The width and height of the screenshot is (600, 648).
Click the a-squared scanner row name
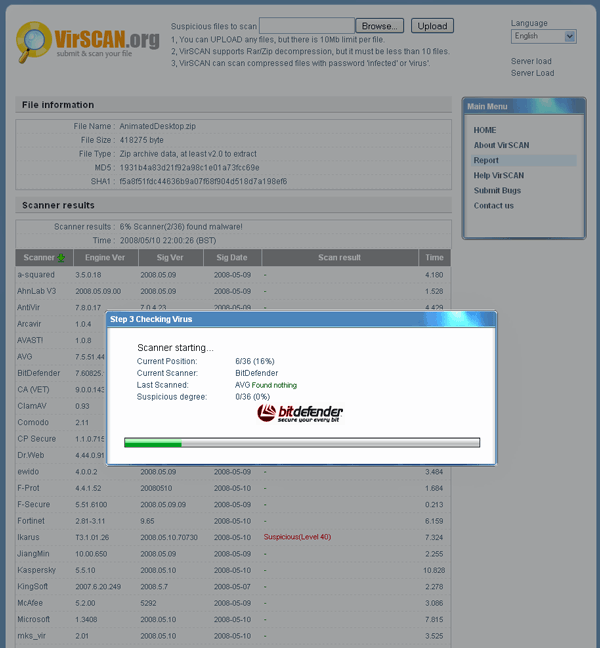coord(36,275)
